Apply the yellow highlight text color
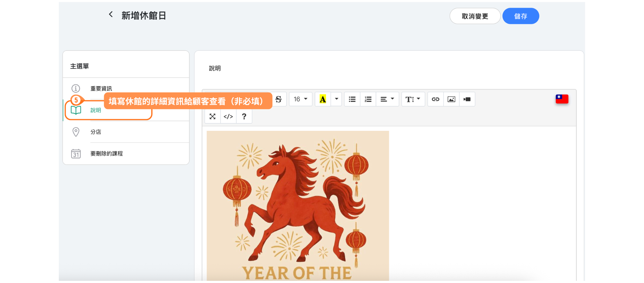 [323, 99]
